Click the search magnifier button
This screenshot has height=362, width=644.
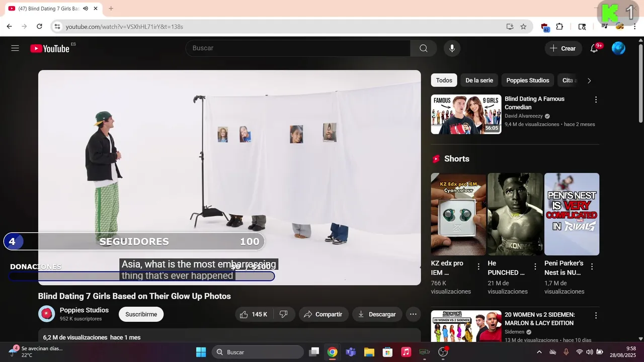pyautogui.click(x=424, y=48)
